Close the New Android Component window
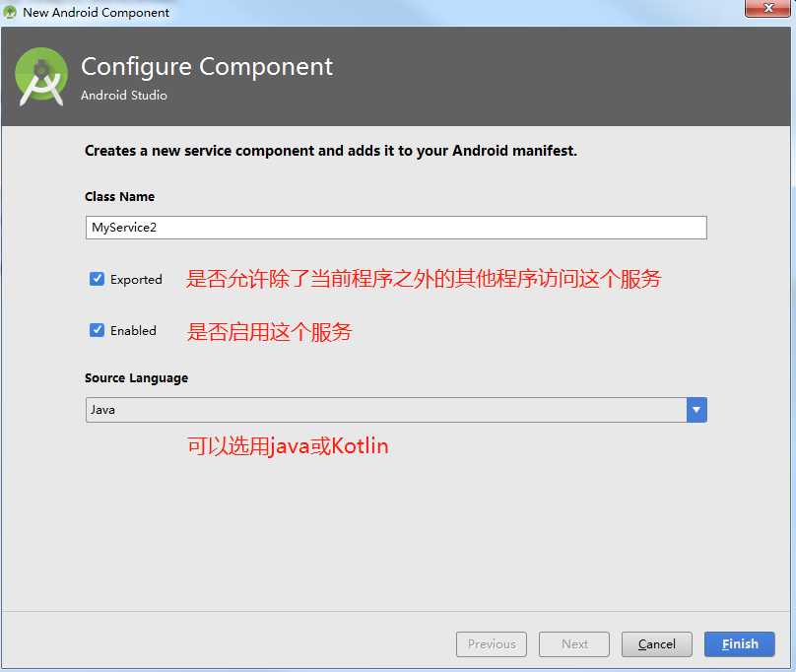 coord(767,8)
